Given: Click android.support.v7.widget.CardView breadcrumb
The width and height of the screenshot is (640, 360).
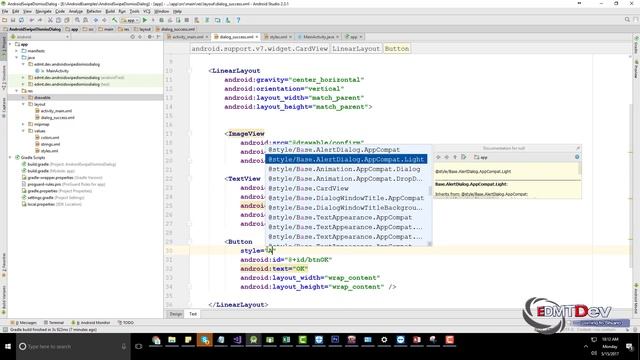Looking at the screenshot, I should tap(260, 49).
